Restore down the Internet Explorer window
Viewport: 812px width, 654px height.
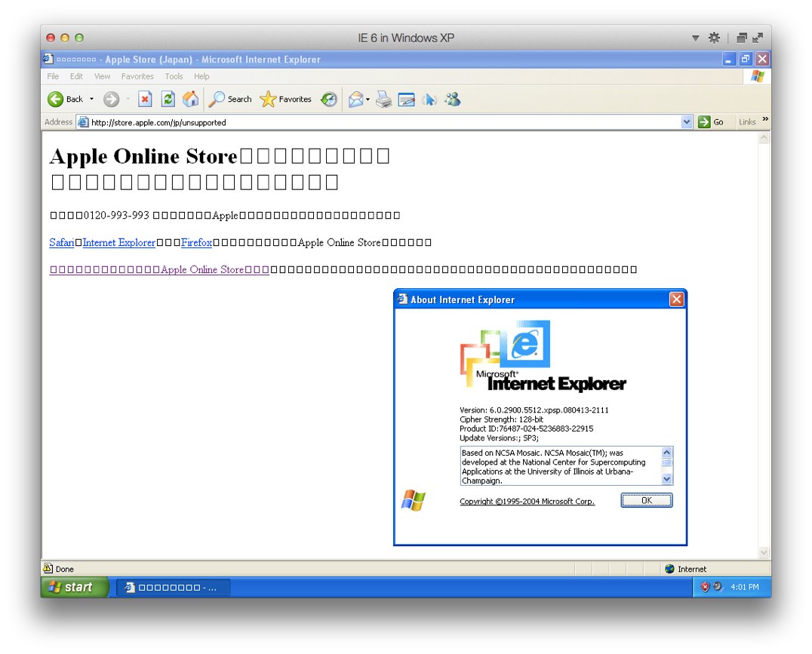[745, 59]
